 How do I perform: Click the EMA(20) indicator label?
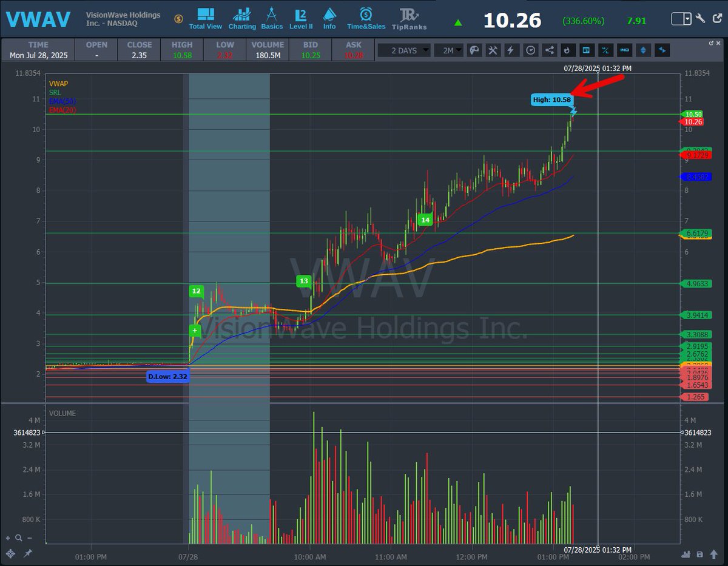(62, 110)
